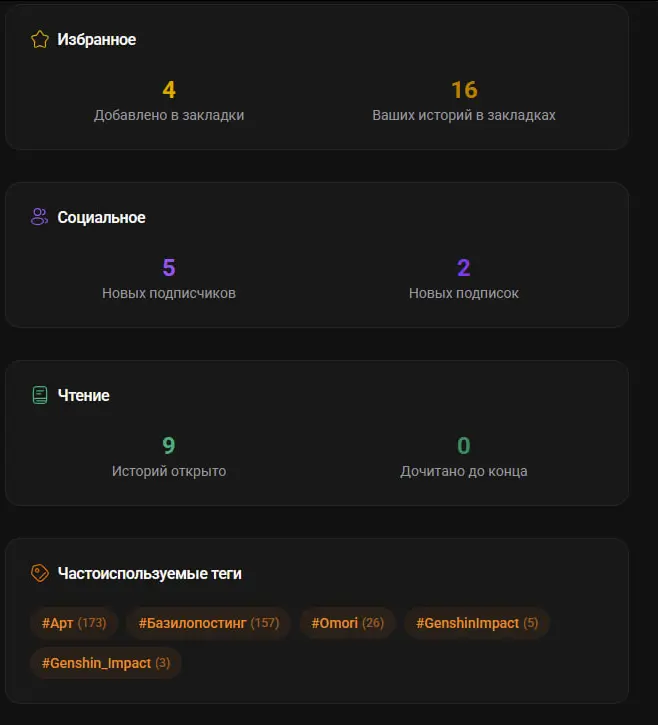658x725 pixels.
Task: Click the 2 new subscriptions count
Action: (x=464, y=268)
